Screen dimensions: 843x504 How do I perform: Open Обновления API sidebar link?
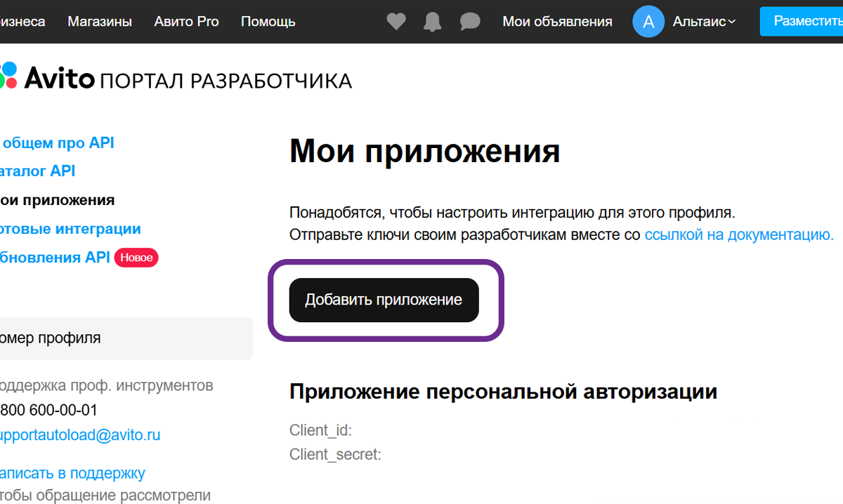tap(55, 258)
